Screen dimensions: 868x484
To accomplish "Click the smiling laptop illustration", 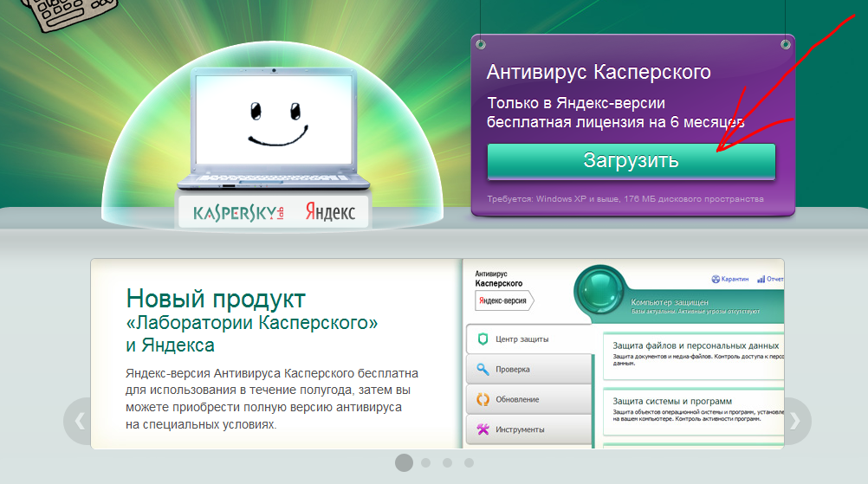I will pyautogui.click(x=274, y=128).
